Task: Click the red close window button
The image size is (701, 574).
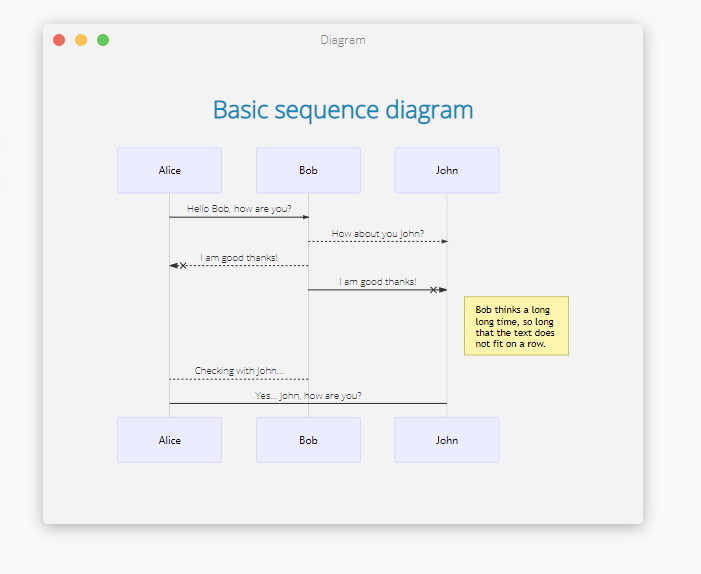Action: (x=59, y=40)
